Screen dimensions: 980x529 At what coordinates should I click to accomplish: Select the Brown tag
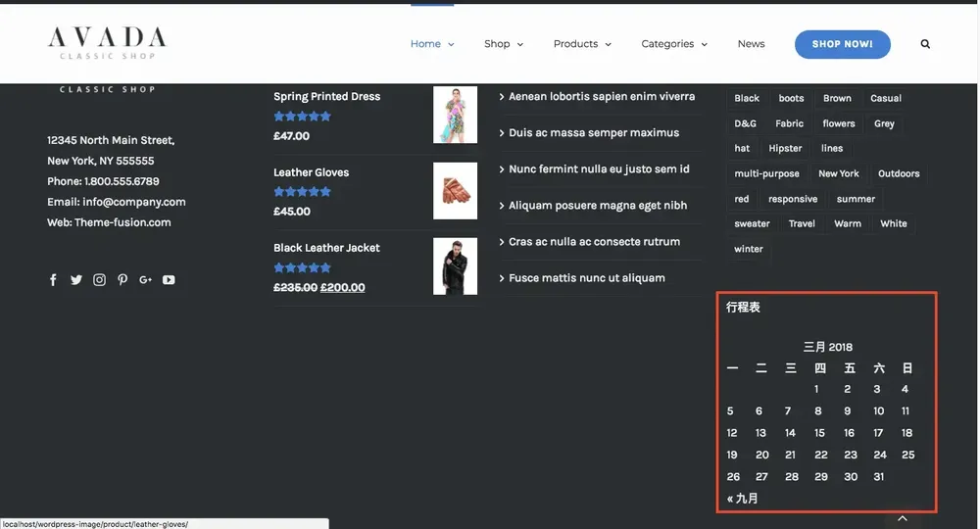pos(837,98)
